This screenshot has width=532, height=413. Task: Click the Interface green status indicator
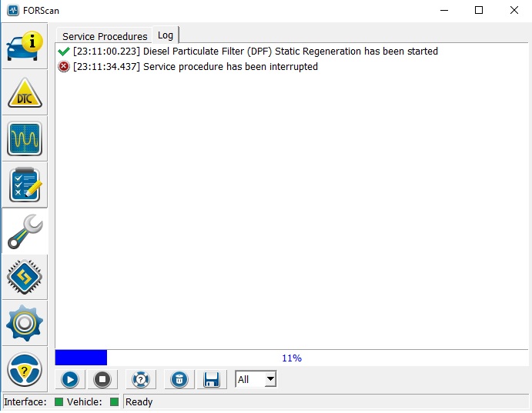[x=59, y=401]
